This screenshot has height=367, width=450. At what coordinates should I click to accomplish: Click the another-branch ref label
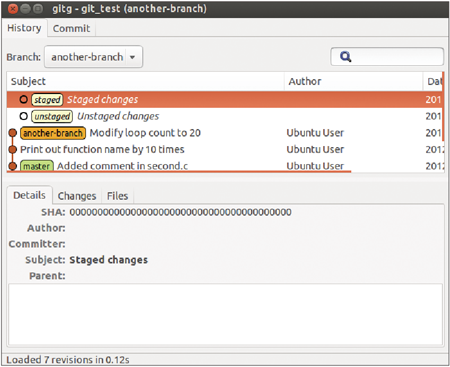coord(53,133)
